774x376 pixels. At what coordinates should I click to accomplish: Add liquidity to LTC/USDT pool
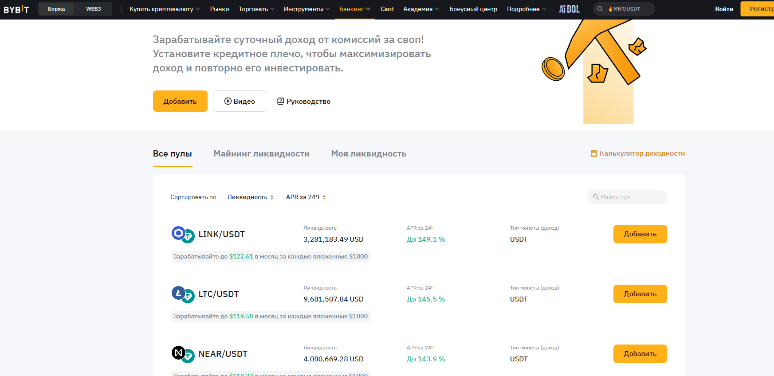coord(640,294)
